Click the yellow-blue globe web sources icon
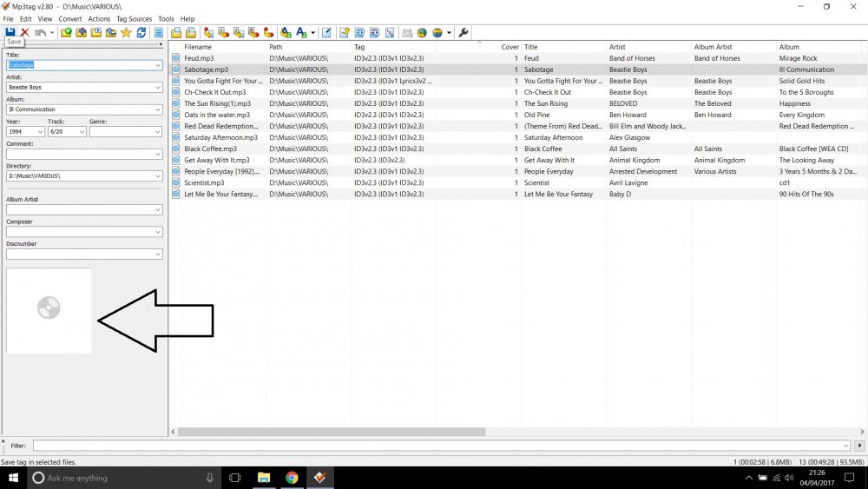The width and height of the screenshot is (868, 489). pyautogui.click(x=437, y=33)
